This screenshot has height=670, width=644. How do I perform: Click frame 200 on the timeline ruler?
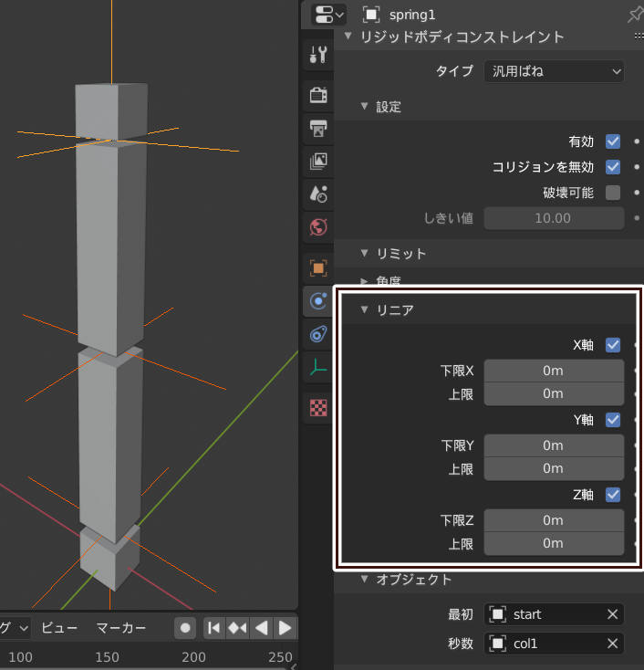[x=193, y=656]
